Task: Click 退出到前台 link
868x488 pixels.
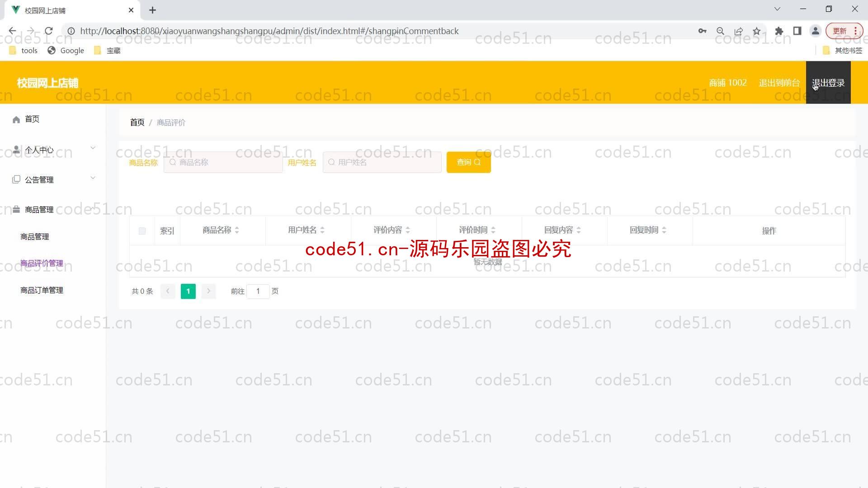Action: click(x=779, y=83)
